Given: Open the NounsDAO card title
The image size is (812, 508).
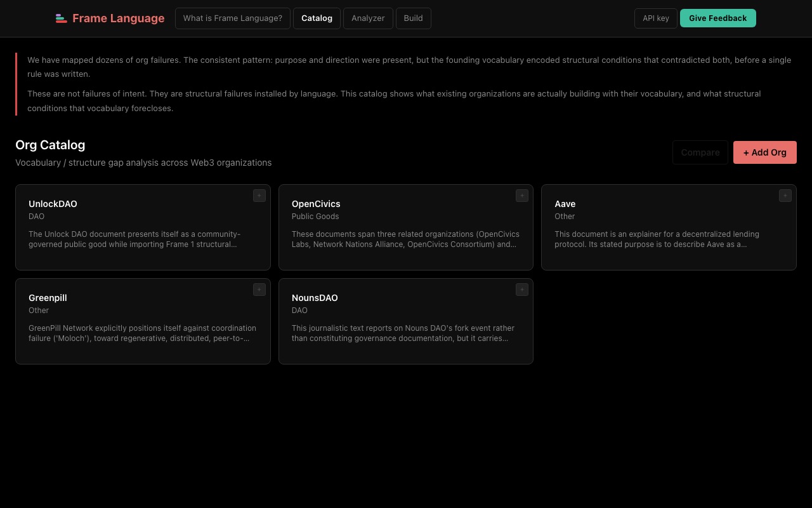Looking at the screenshot, I should click(x=315, y=298).
